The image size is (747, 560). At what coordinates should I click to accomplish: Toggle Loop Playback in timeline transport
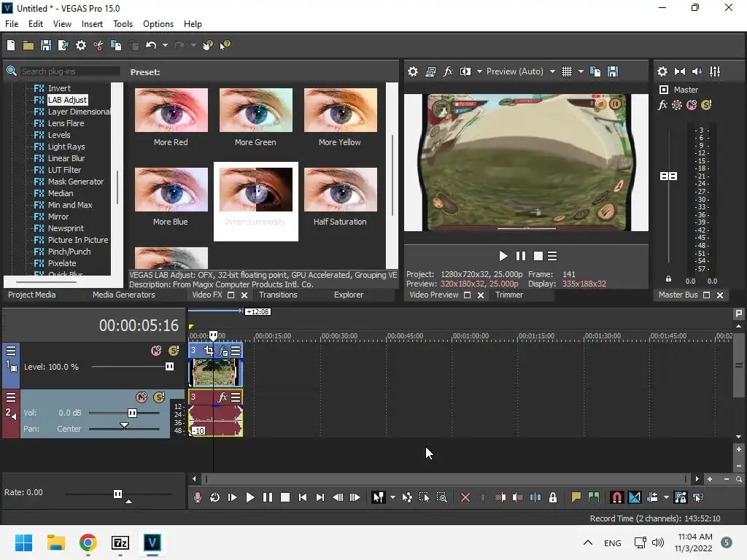pyautogui.click(x=215, y=497)
